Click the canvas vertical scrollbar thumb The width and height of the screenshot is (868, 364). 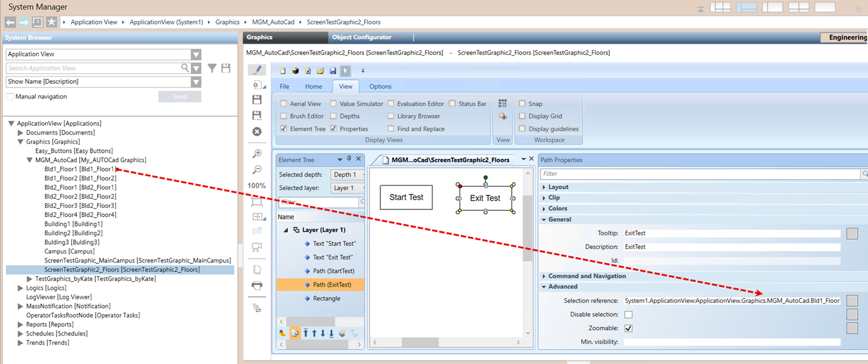pyautogui.click(x=528, y=227)
